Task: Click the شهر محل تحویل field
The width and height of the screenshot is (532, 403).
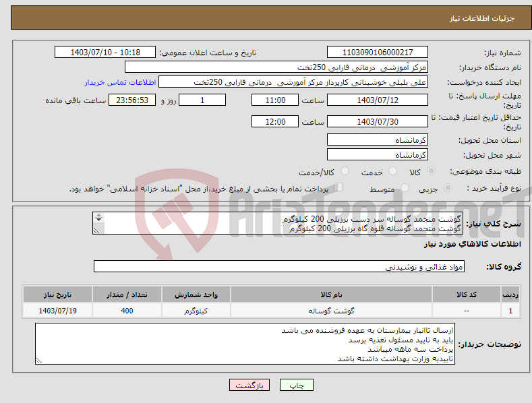Action: [378, 155]
